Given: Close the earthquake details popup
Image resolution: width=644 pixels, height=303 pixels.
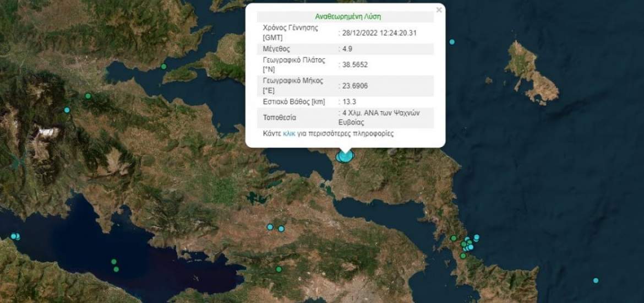Looking at the screenshot, I should coord(439,10).
